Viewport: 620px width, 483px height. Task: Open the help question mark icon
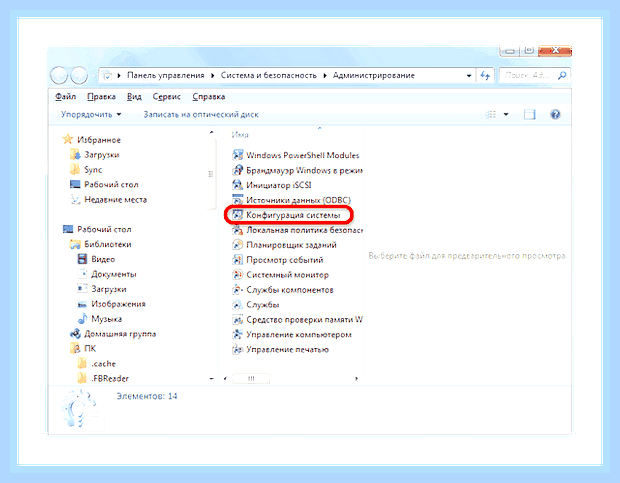[x=555, y=115]
